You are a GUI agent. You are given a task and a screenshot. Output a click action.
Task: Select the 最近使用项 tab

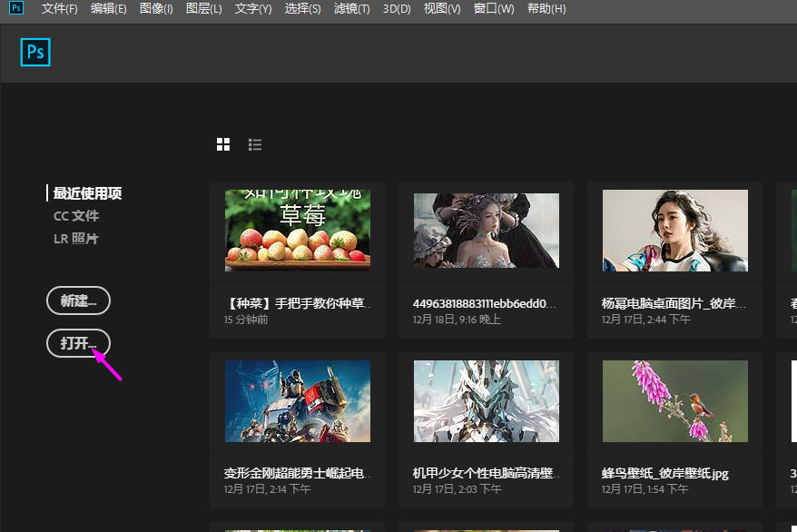(x=87, y=193)
